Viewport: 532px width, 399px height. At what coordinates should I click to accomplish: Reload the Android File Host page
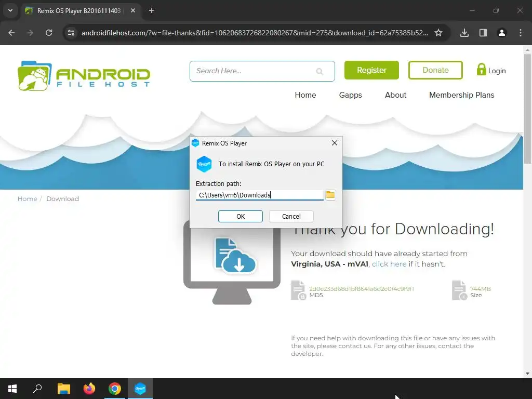pyautogui.click(x=49, y=33)
